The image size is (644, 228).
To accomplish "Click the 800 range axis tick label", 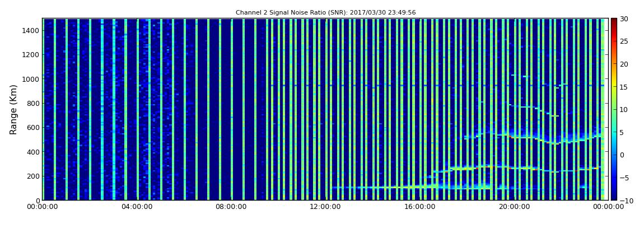I will (33, 103).
